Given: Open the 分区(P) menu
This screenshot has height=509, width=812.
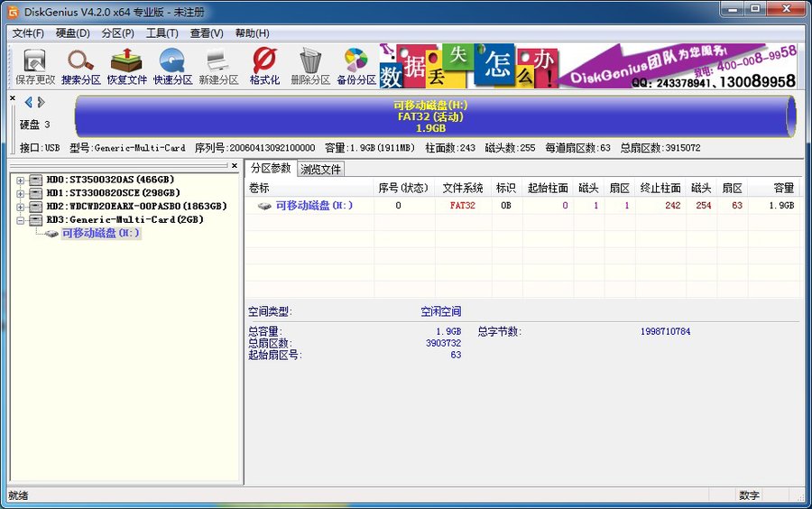Looking at the screenshot, I should point(117,33).
